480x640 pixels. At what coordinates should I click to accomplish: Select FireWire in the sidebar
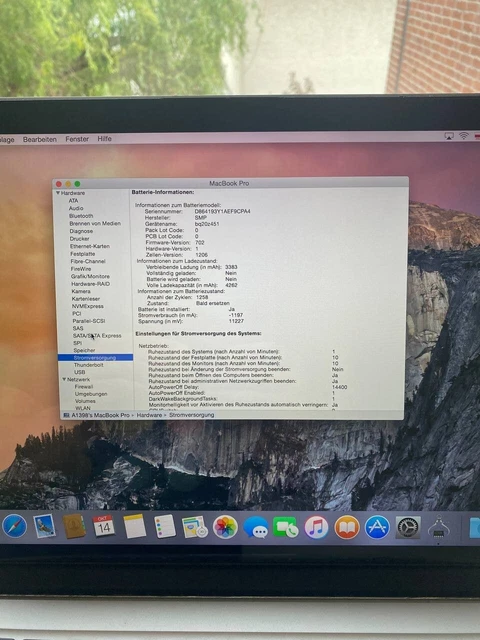[x=81, y=269]
